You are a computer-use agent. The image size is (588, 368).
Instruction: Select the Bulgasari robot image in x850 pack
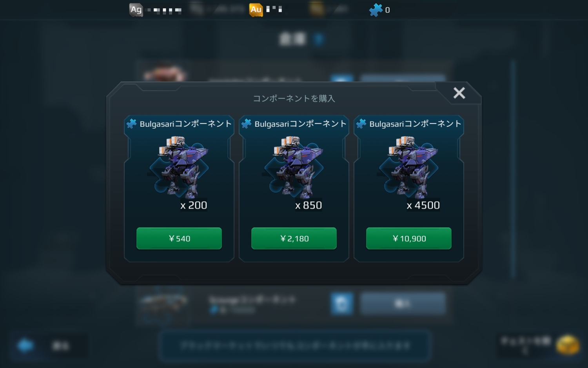click(294, 167)
